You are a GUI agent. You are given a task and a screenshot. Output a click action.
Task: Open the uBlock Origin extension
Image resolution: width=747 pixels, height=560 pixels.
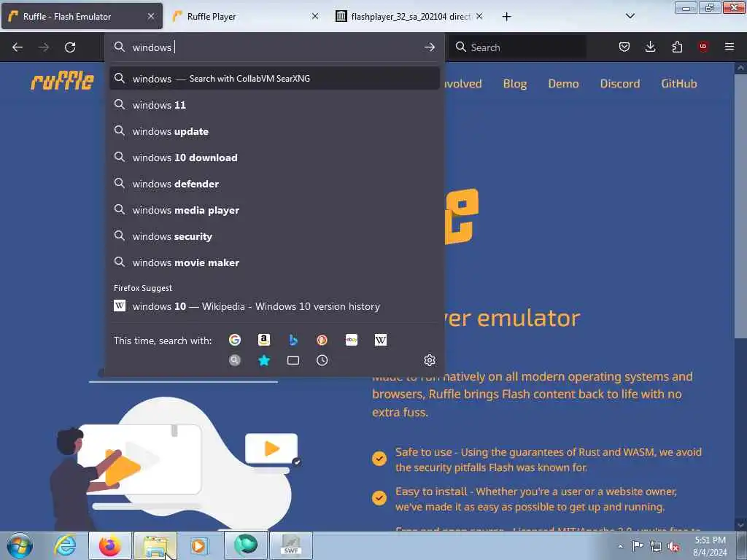click(703, 47)
